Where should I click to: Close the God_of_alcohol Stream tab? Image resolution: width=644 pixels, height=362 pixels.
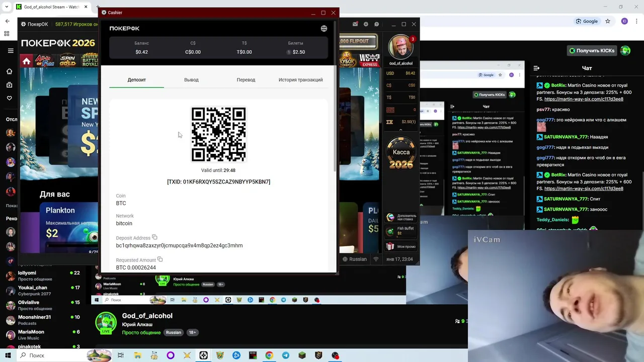click(86, 7)
